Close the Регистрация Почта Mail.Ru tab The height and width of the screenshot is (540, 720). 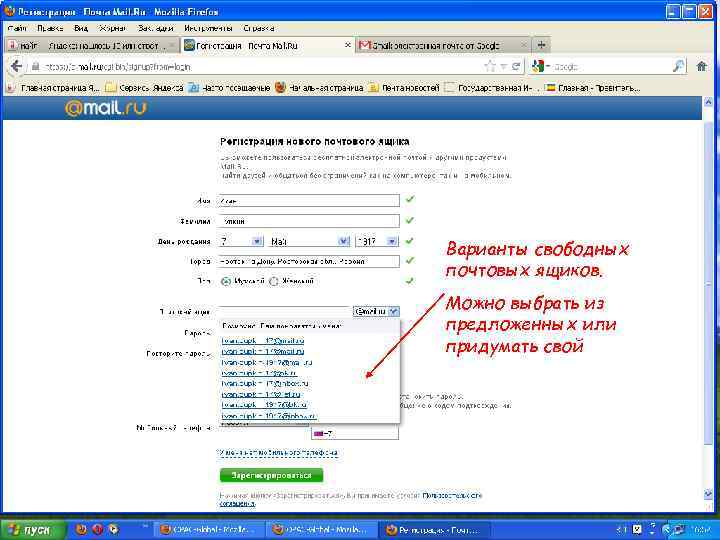pos(348,45)
